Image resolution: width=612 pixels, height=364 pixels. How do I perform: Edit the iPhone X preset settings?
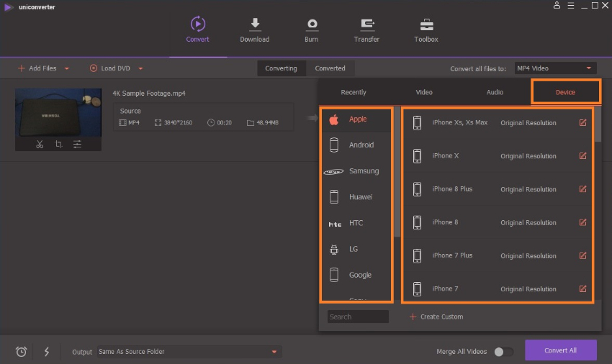[582, 155]
